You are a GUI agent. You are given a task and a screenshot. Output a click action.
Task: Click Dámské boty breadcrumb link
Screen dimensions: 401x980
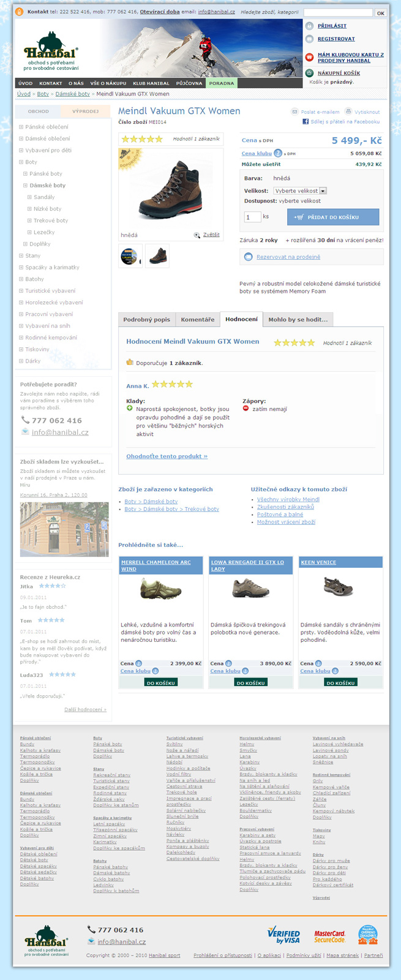(73, 94)
